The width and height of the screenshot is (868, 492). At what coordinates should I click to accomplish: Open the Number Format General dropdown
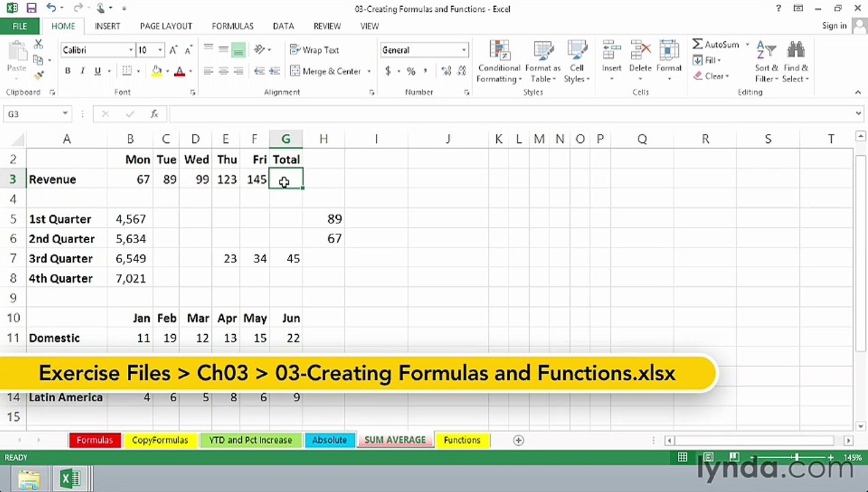[464, 50]
